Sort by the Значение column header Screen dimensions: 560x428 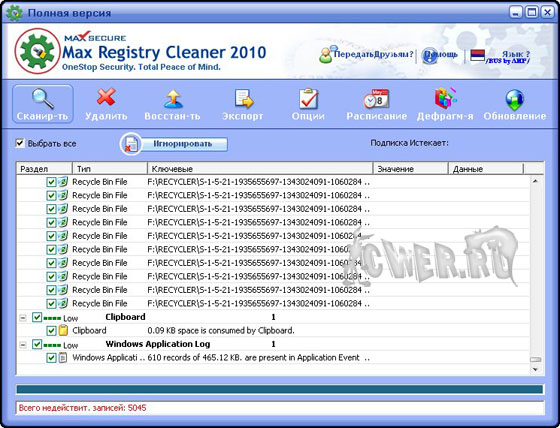[411, 169]
